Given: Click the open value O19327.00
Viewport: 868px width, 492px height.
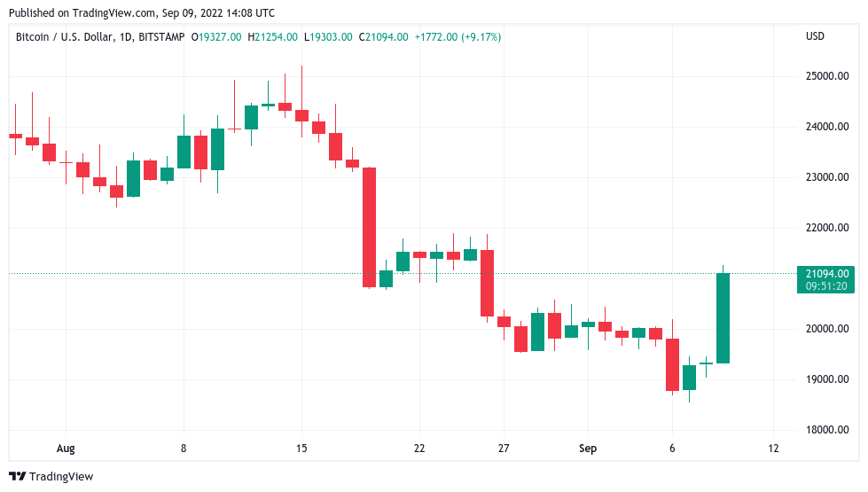Looking at the screenshot, I should (x=215, y=36).
